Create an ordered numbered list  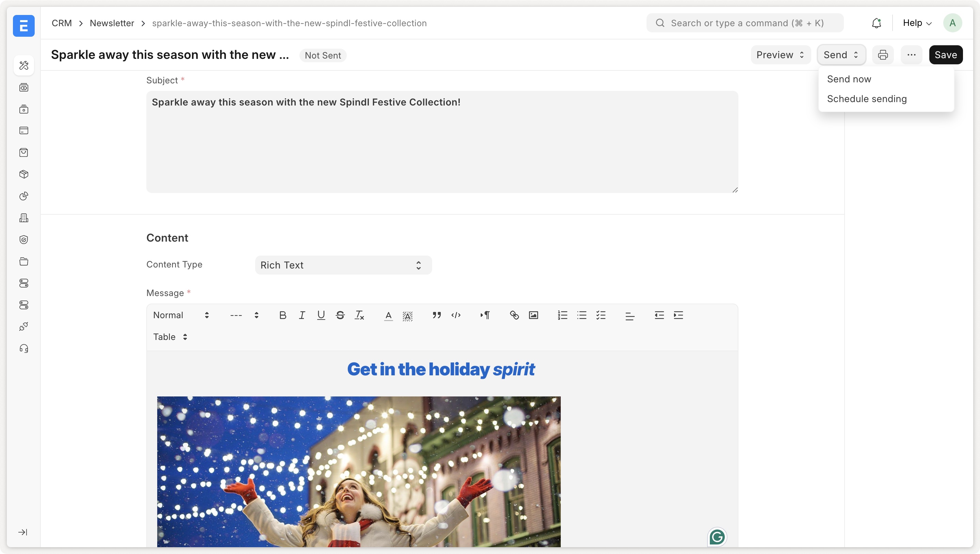[x=563, y=315]
